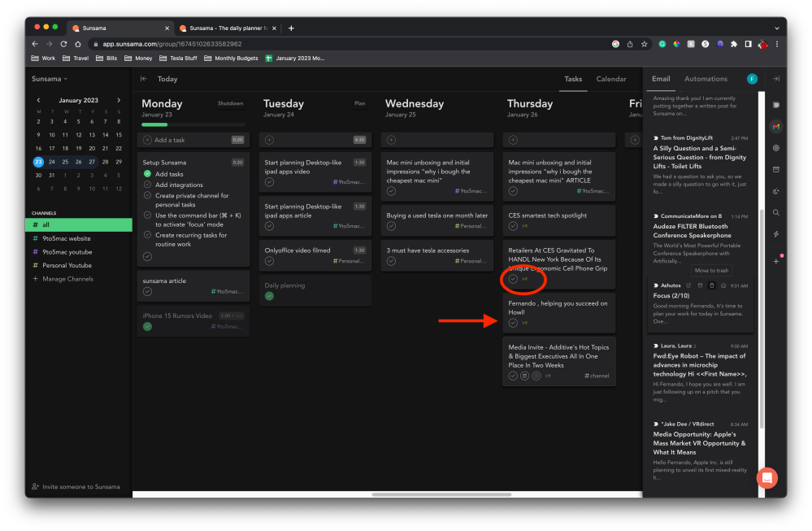812x531 pixels.
Task: Bookmark this page with the star icon
Action: pos(645,44)
